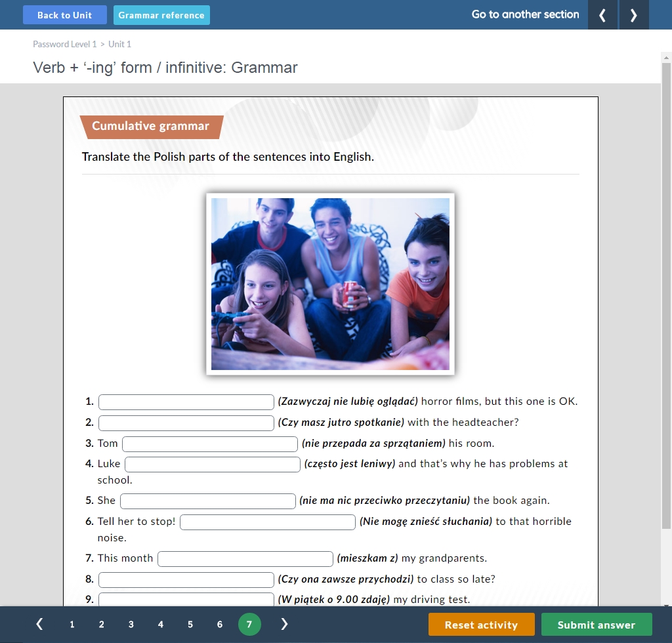Image resolution: width=672 pixels, height=643 pixels.
Task: Go to the next section arrow in header
Action: pos(633,15)
